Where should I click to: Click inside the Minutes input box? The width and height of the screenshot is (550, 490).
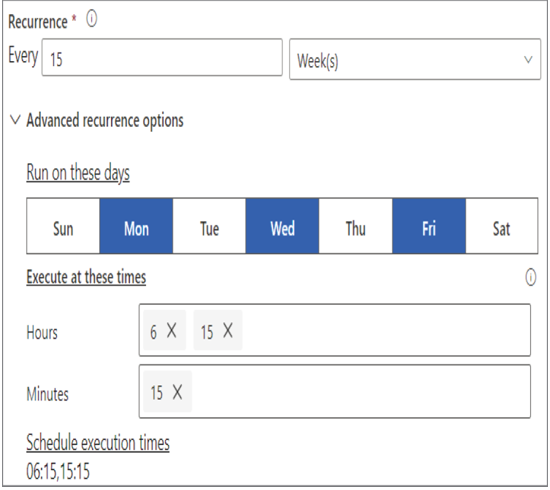pos(335,391)
